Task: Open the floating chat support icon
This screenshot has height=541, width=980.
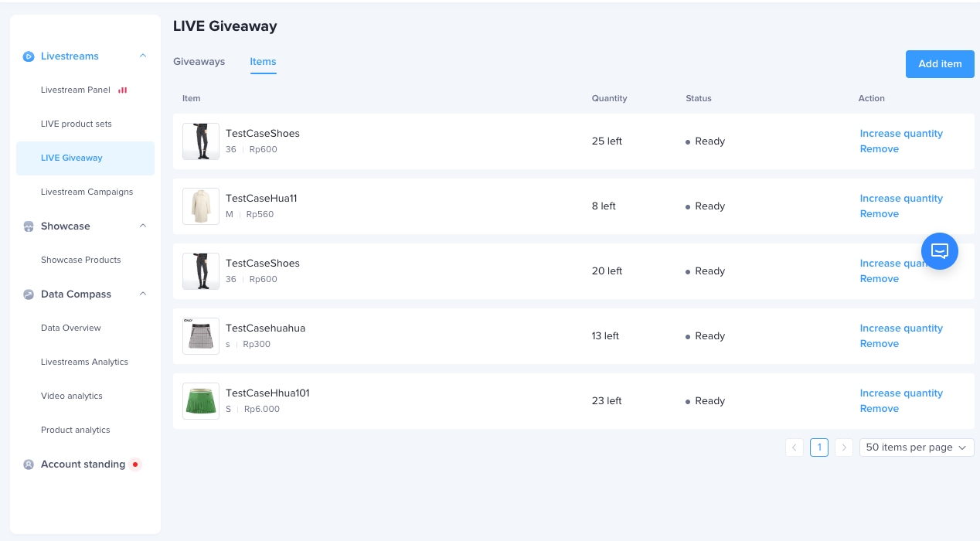Action: [x=940, y=251]
